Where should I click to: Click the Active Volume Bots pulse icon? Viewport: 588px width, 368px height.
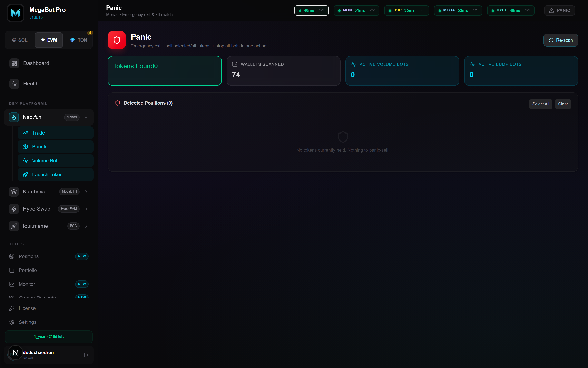[x=354, y=64]
